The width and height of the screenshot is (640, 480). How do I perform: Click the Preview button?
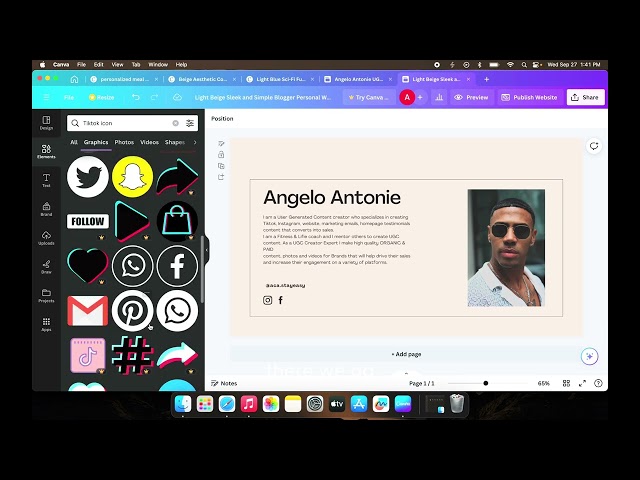471,97
